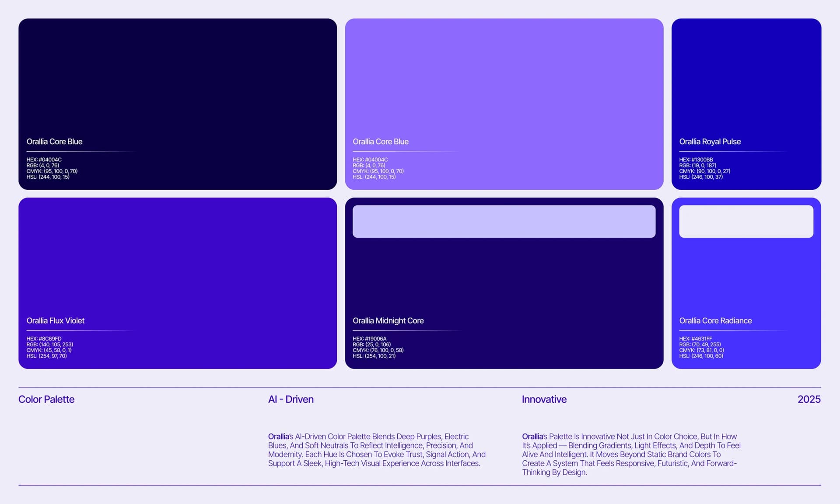This screenshot has height=504, width=840.
Task: Select the HEX value #1300BB
Action: coord(696,160)
